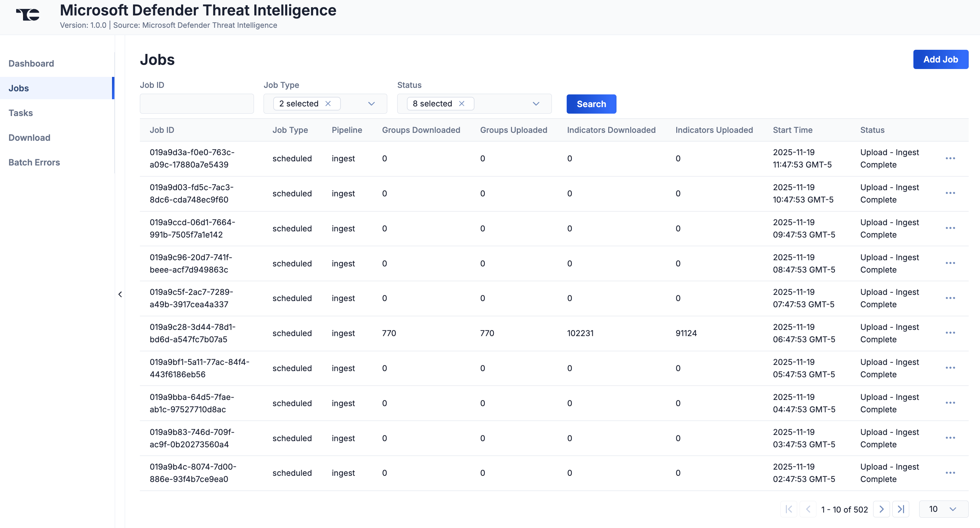The height and width of the screenshot is (528, 980).
Task: Collapse the left navigation sidebar
Action: [120, 294]
